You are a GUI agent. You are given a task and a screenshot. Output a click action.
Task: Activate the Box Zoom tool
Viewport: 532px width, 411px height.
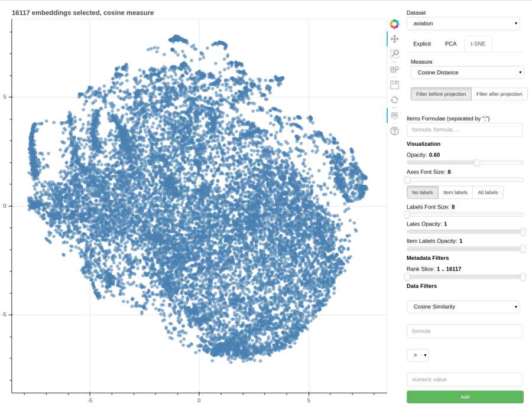(394, 54)
